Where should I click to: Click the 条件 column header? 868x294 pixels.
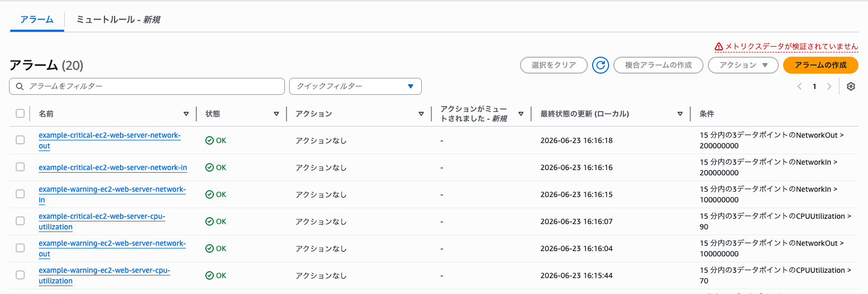click(707, 114)
